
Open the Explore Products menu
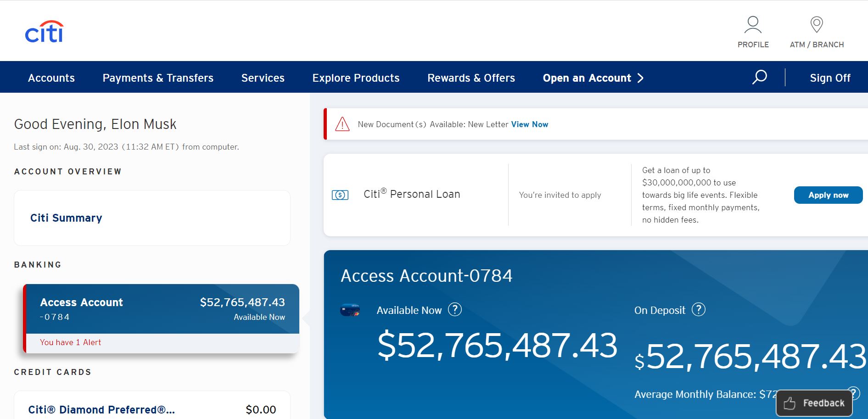point(356,78)
